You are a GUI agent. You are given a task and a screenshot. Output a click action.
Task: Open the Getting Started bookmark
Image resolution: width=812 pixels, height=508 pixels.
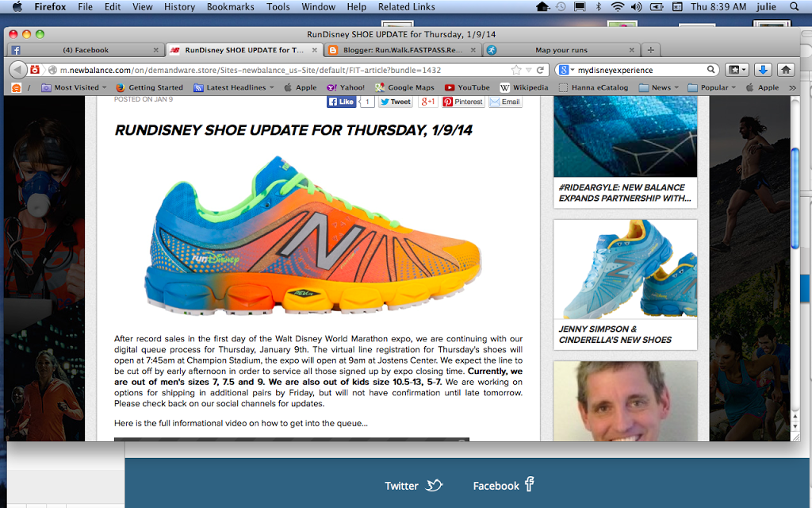[149, 87]
